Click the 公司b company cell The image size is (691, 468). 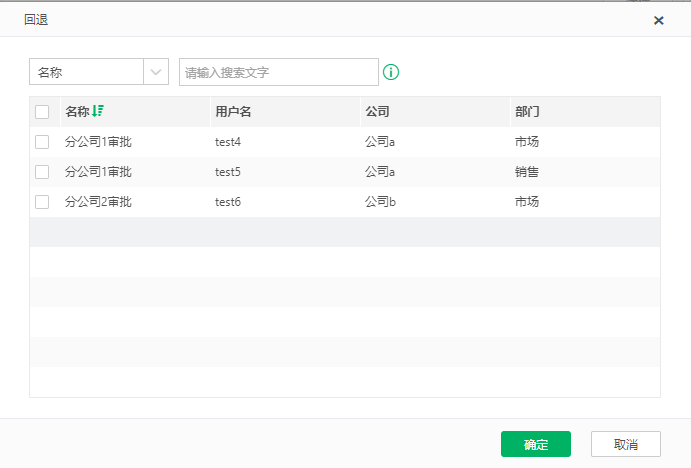[x=380, y=202]
